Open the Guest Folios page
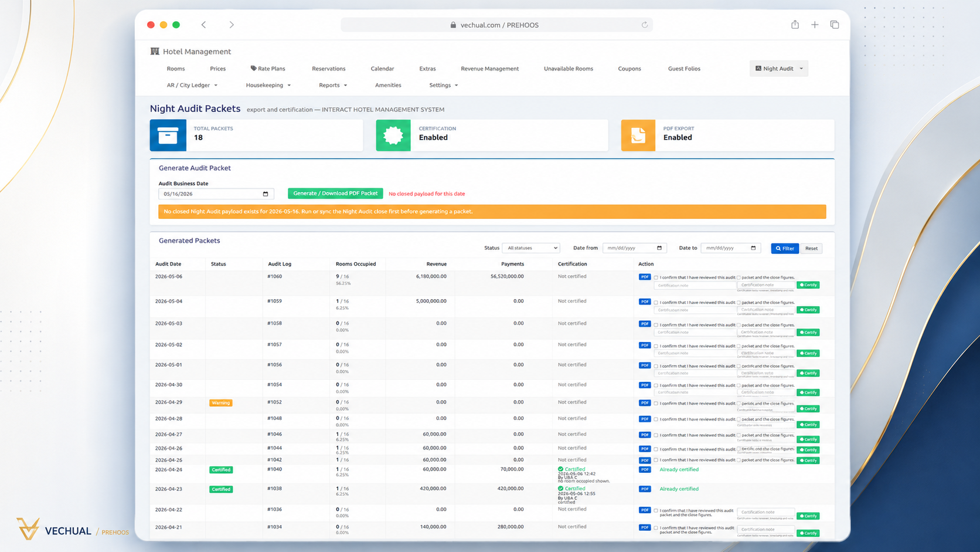 (x=684, y=69)
